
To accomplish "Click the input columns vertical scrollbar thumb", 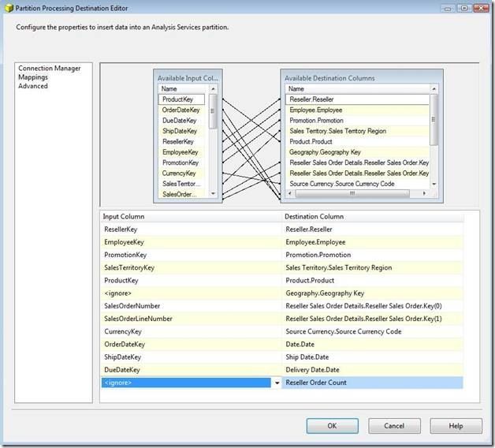I will 213,111.
